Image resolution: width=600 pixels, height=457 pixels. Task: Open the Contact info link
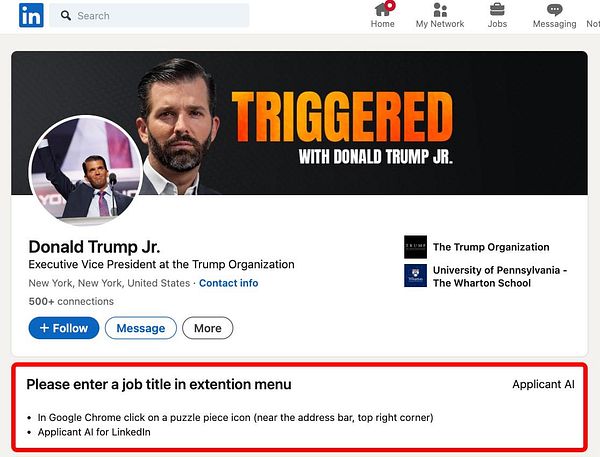pyautogui.click(x=228, y=283)
